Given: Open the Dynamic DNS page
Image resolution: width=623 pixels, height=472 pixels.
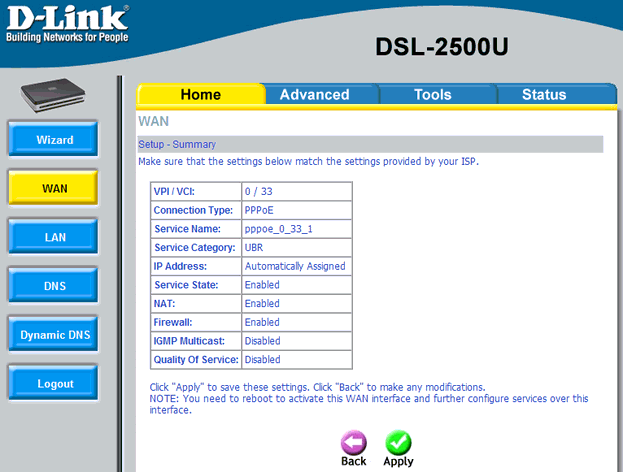Looking at the screenshot, I should [55, 335].
